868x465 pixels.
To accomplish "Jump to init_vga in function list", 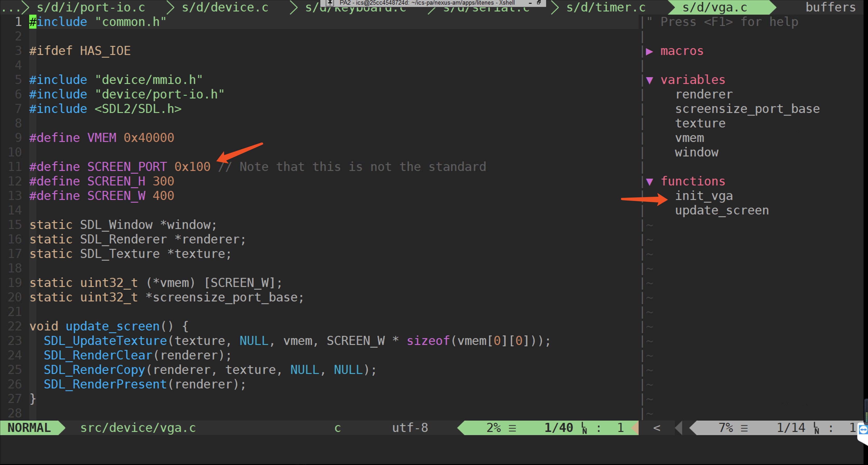I will 703,196.
